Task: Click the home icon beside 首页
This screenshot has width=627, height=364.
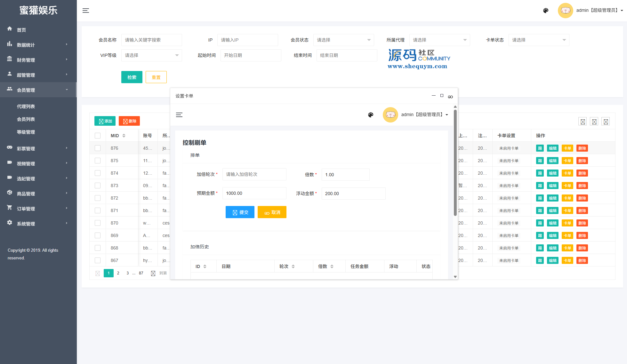Action: (10, 29)
